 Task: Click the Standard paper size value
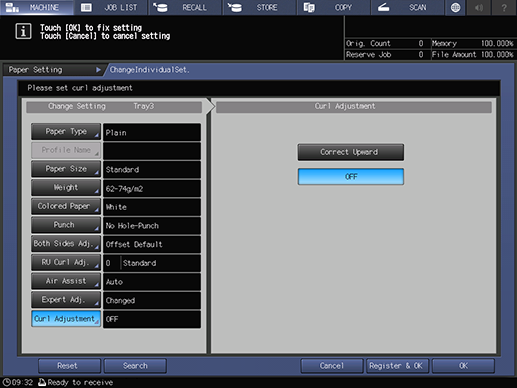tap(152, 170)
